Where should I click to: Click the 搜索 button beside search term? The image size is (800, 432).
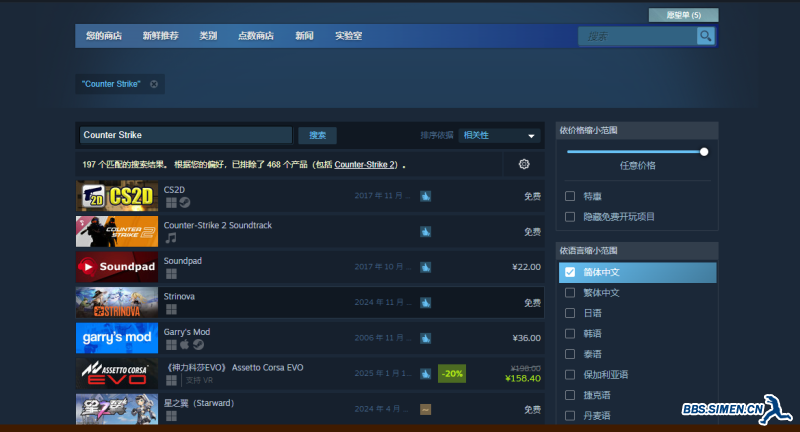(317, 135)
